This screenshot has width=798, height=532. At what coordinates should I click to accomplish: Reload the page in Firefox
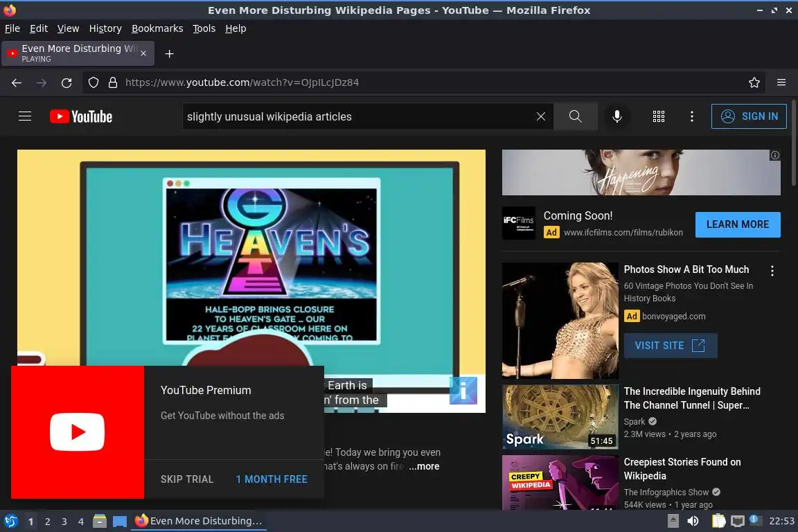click(66, 82)
